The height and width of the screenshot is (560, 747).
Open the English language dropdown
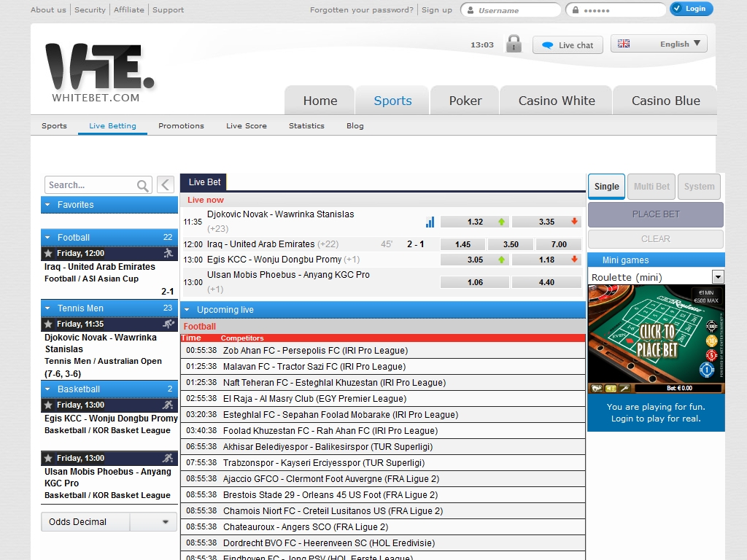click(x=659, y=44)
